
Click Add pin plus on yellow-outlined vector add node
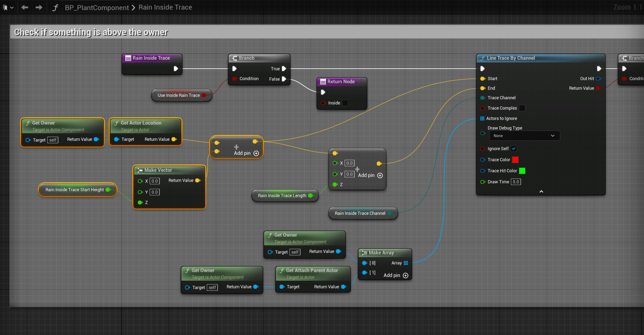pos(256,153)
